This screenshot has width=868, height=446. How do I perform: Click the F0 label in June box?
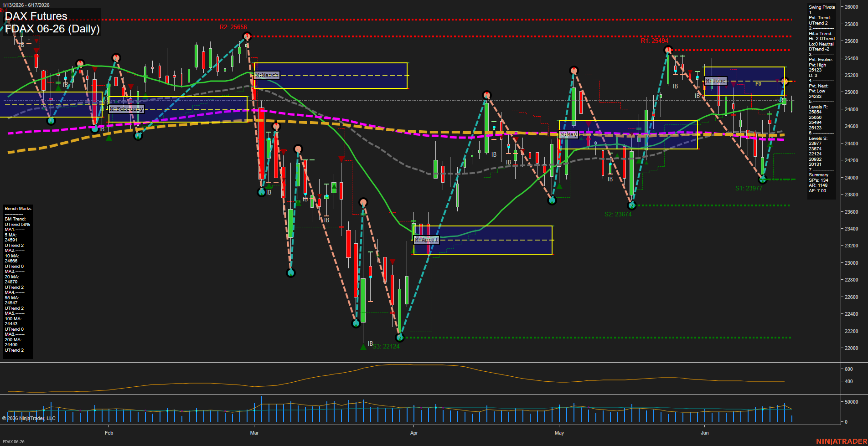pyautogui.click(x=758, y=84)
